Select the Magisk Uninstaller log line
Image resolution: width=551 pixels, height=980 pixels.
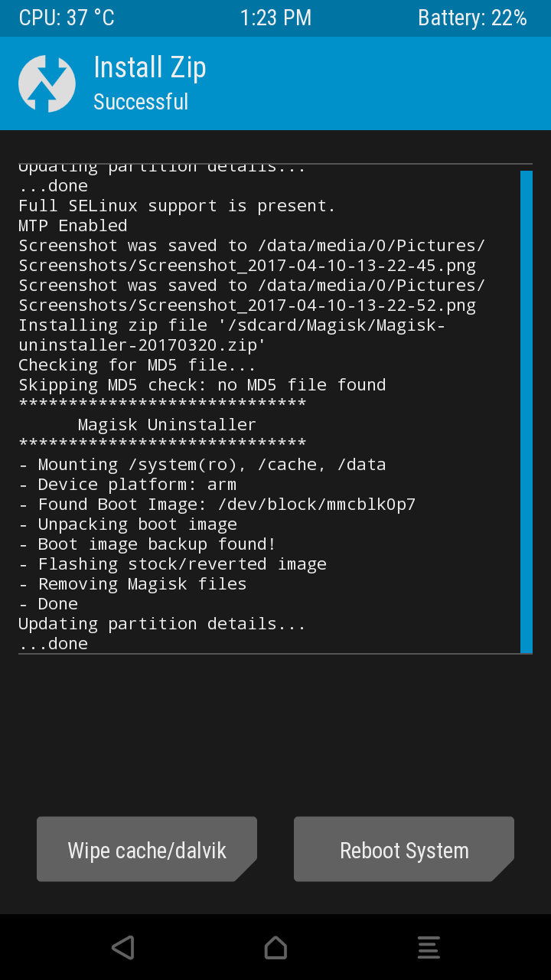[167, 424]
